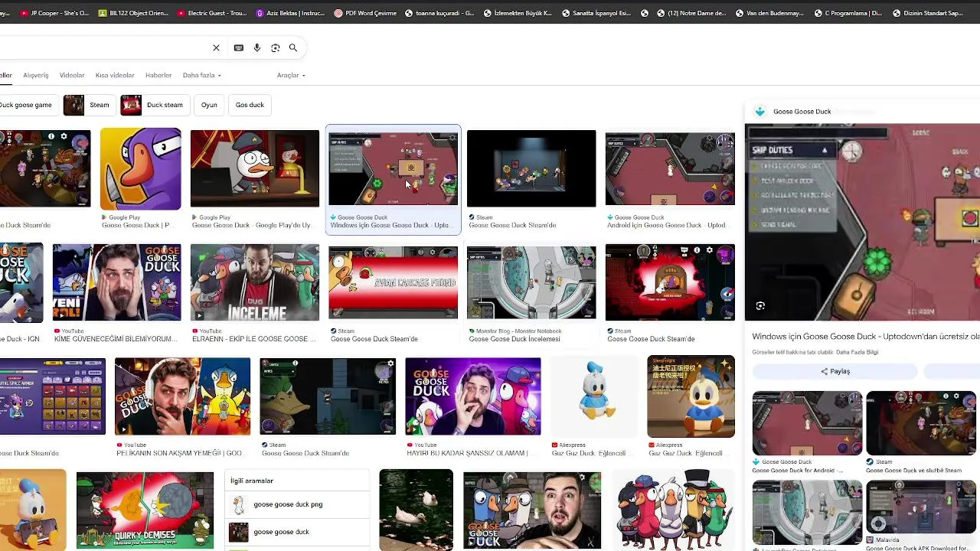The height and width of the screenshot is (551, 980).
Task: Open the real ducks on water photo thumbnail
Action: tap(416, 510)
